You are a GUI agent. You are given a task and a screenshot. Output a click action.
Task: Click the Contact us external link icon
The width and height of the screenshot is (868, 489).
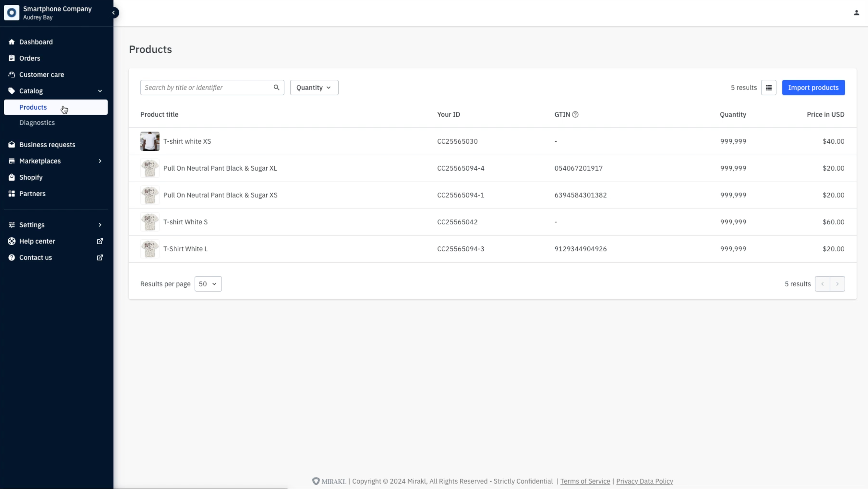100,258
